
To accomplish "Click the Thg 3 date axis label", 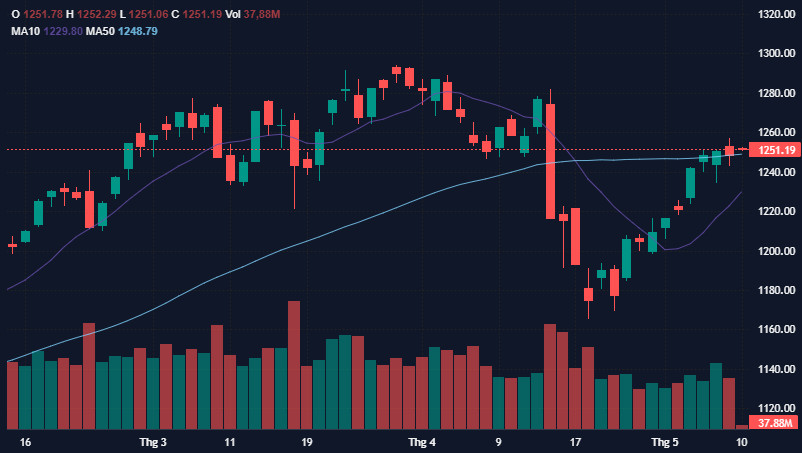I will [x=153, y=442].
